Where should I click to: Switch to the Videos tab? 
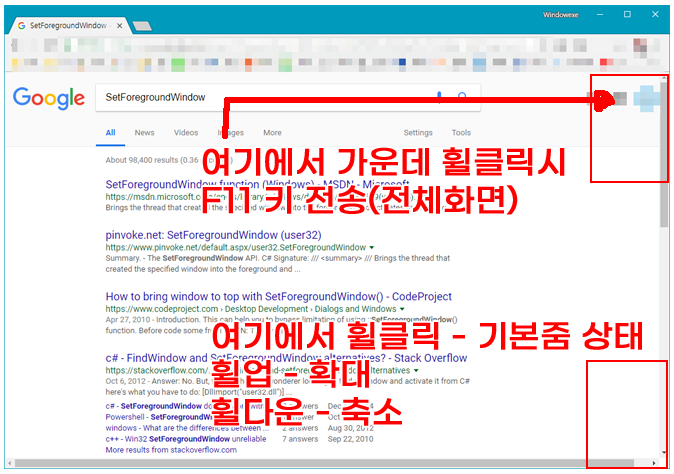[x=186, y=133]
